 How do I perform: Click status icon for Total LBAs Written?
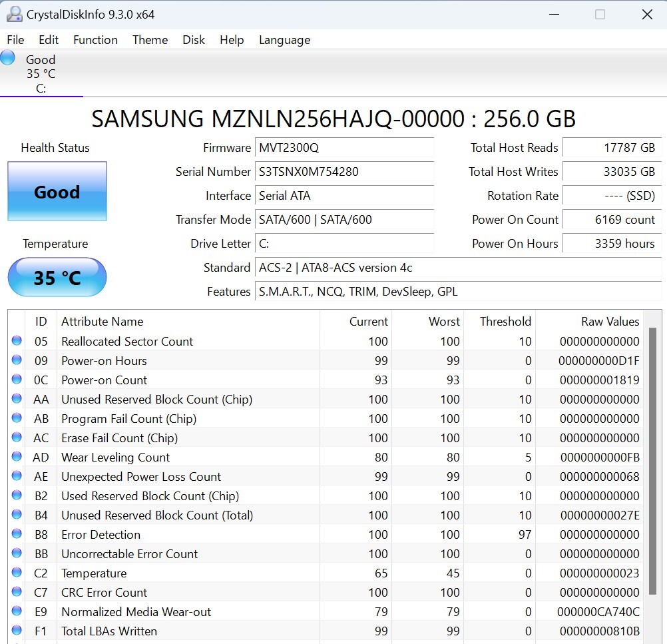coord(17,631)
